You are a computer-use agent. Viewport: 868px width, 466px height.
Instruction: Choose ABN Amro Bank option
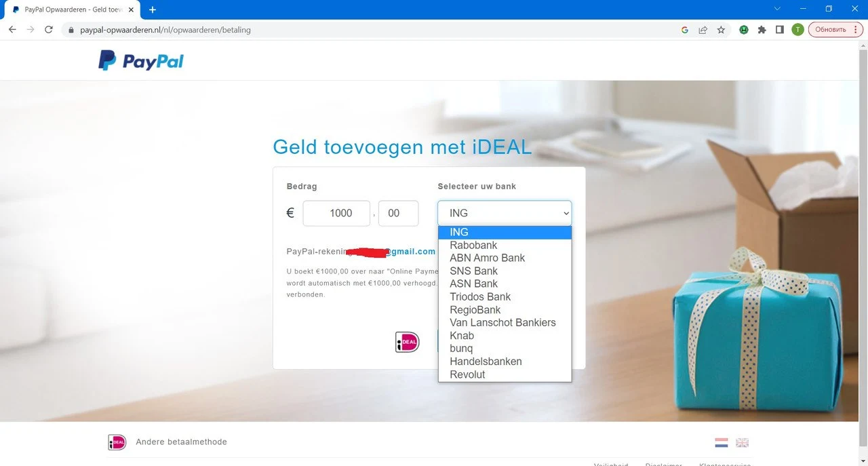505,258
